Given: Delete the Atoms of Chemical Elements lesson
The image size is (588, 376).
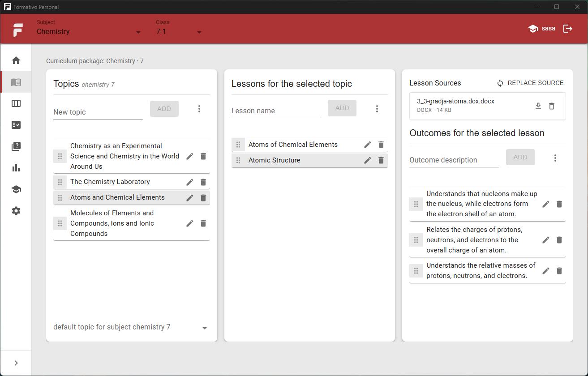Looking at the screenshot, I should 381,145.
